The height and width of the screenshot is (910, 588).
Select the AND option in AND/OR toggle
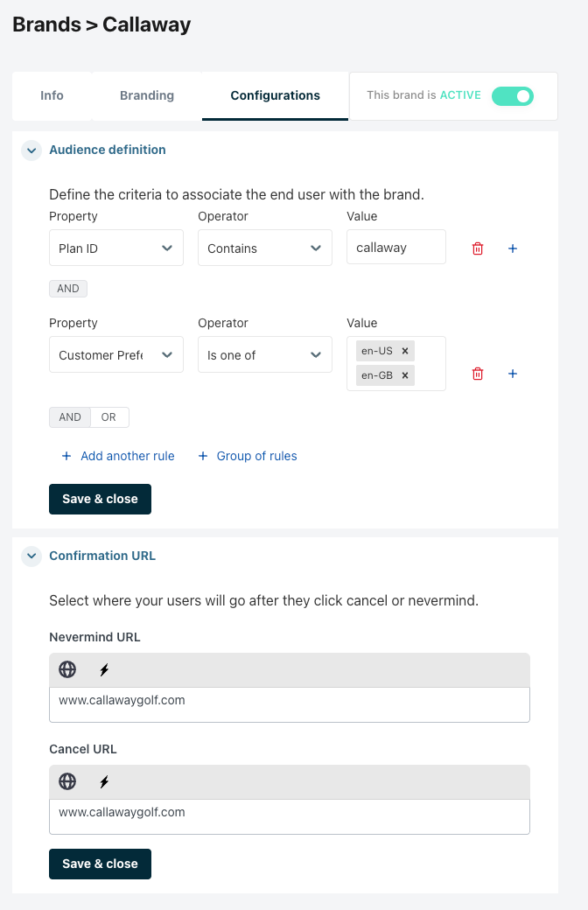[x=70, y=417]
